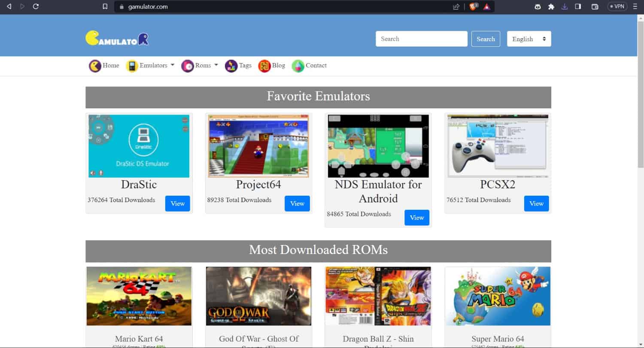Expand the Emulators dropdown menu
The height and width of the screenshot is (348, 644).
click(x=157, y=65)
